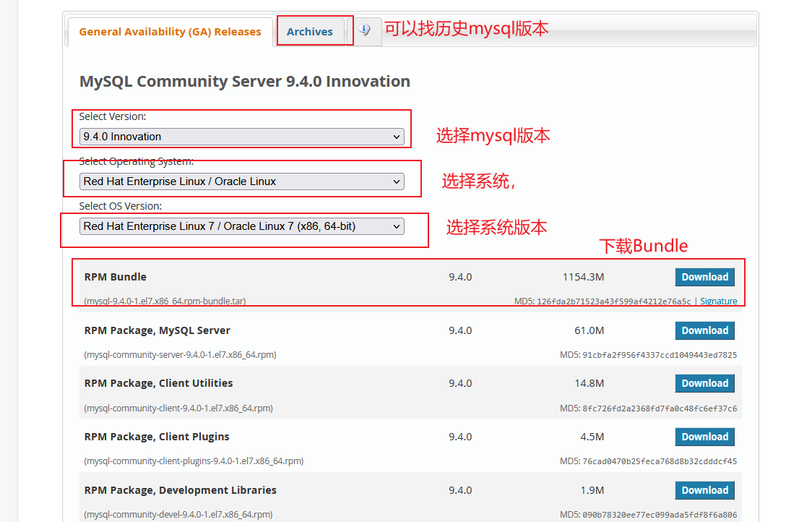The image size is (812, 522).
Task: Download the RPM Bundle
Action: pos(704,277)
